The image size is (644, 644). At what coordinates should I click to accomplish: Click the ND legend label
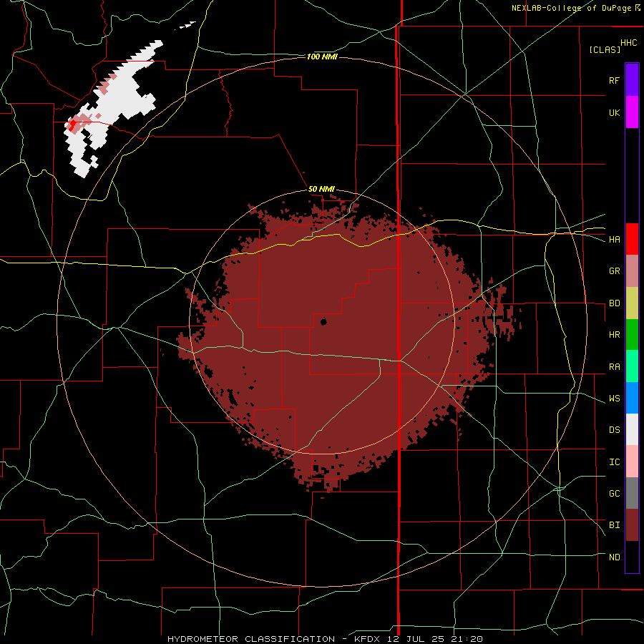click(614, 557)
